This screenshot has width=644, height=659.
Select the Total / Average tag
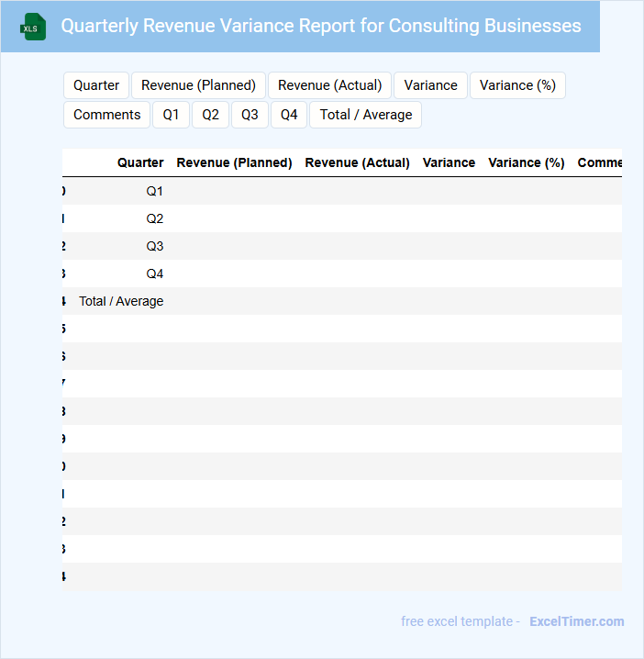[365, 115]
